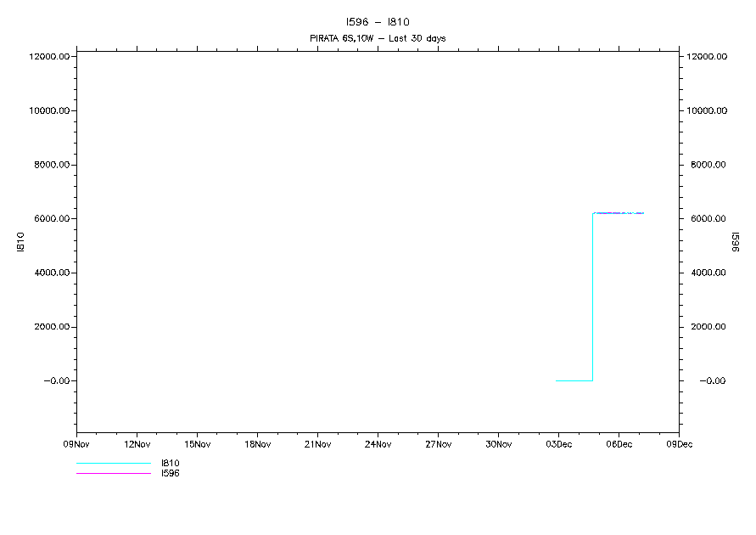Click the chart title "I596 – I810"
756x535 pixels.
[x=378, y=22]
